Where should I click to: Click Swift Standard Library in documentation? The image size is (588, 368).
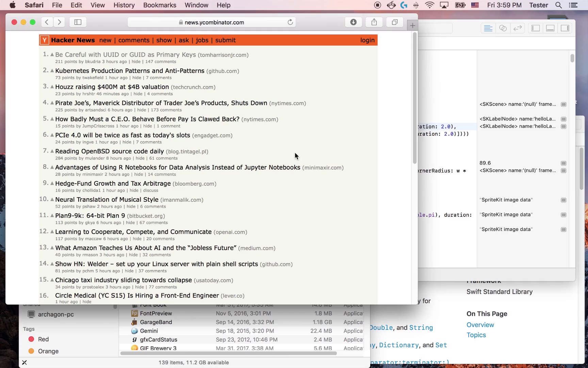click(500, 292)
